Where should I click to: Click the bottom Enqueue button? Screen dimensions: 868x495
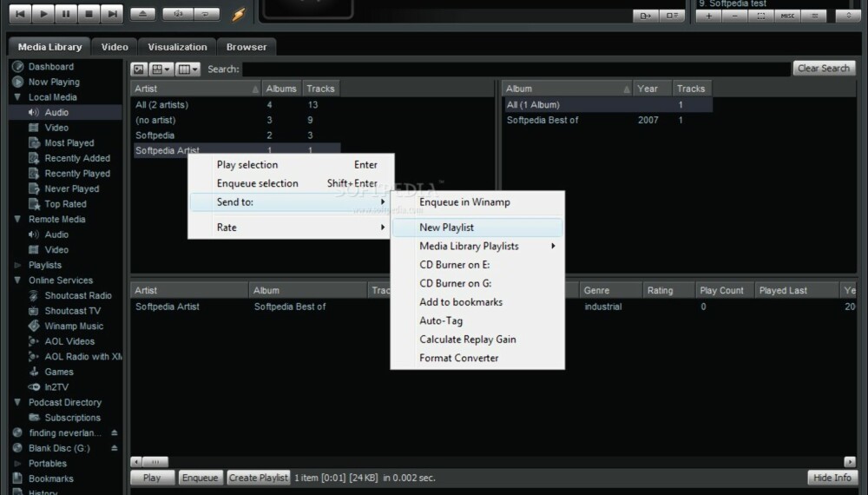pos(200,478)
